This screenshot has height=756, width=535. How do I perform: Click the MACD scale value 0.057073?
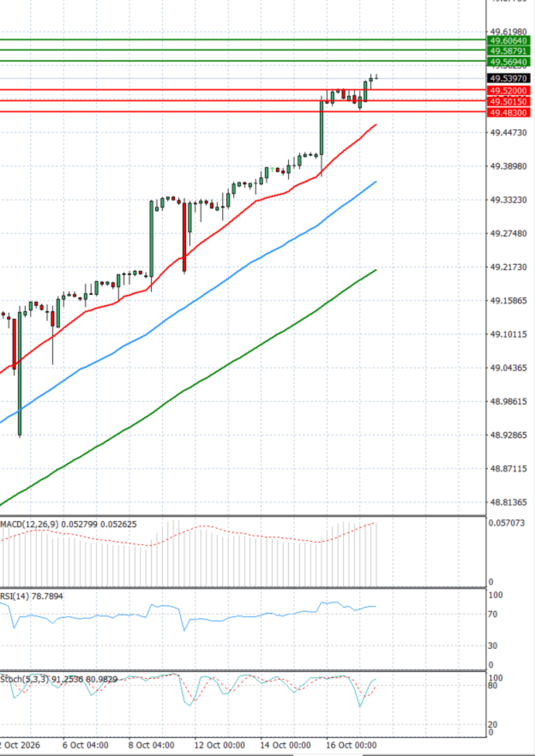507,523
